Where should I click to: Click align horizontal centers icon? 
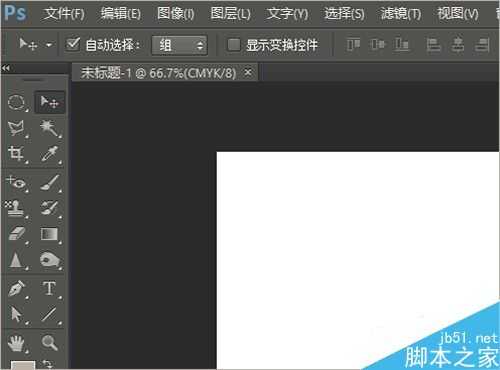(458, 45)
